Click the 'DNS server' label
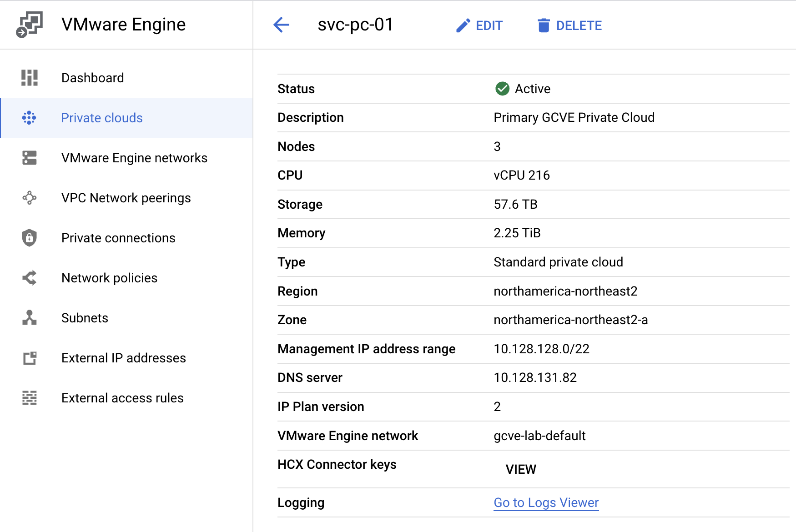 (x=310, y=377)
